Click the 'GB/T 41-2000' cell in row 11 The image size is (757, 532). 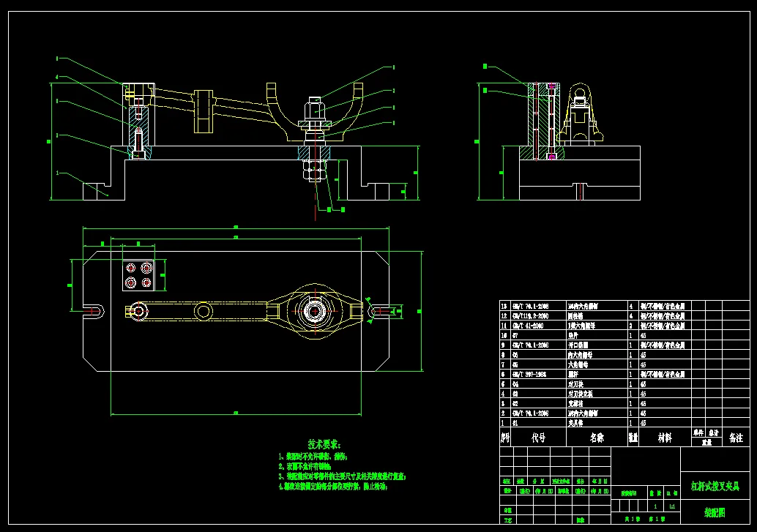tap(528, 326)
